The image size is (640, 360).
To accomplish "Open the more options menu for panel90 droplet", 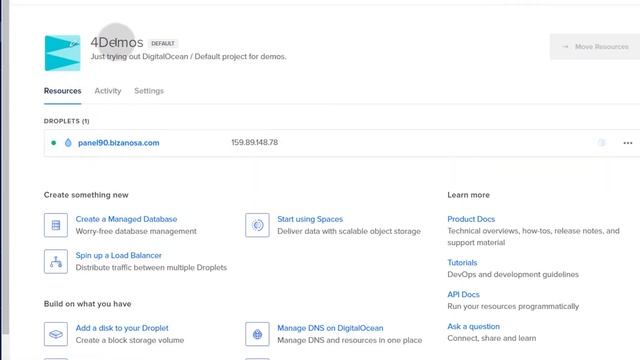I will pos(628,143).
